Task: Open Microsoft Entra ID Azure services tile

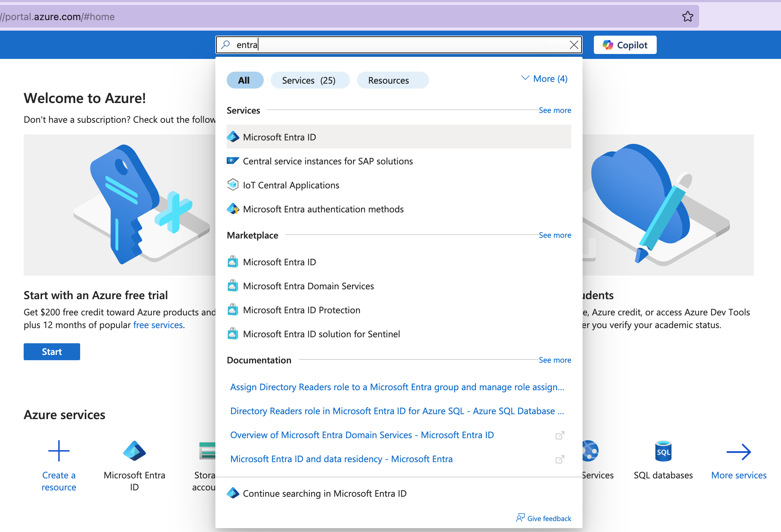Action: [134, 451]
